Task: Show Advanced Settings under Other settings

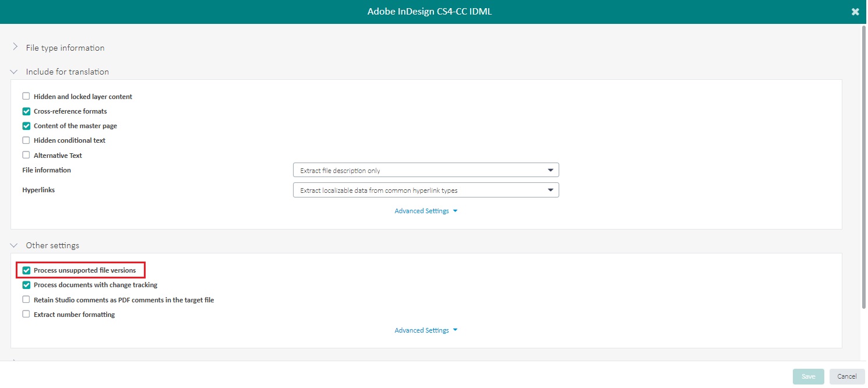Action: (426, 330)
